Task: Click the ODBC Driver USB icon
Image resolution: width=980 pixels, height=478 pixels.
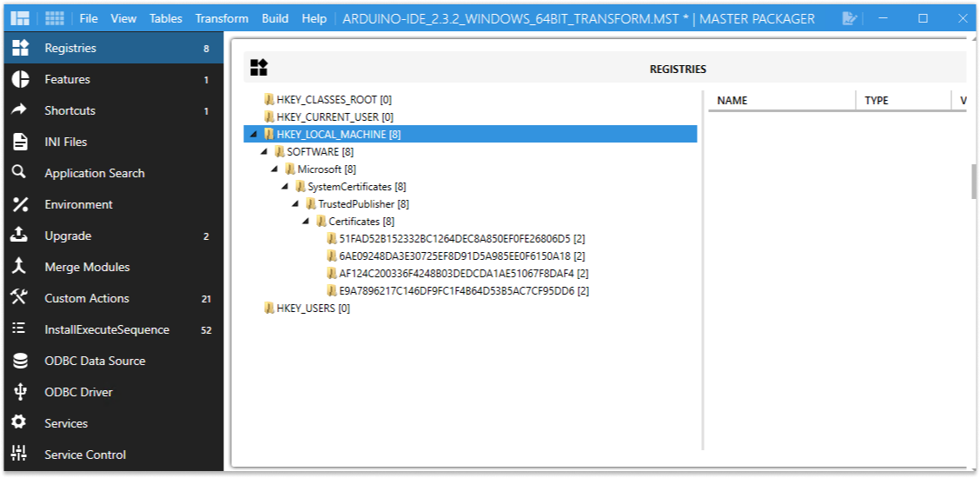Action: coord(20,392)
